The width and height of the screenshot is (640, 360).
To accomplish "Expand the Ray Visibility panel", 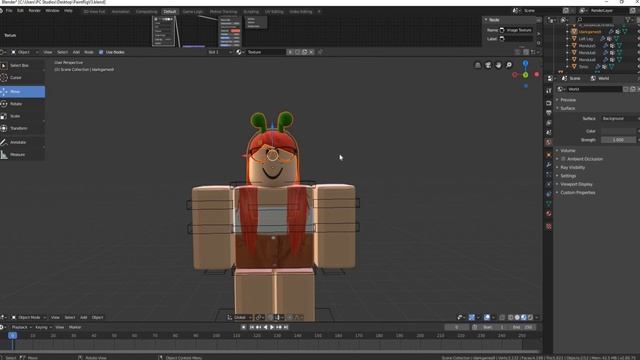I will (x=572, y=167).
